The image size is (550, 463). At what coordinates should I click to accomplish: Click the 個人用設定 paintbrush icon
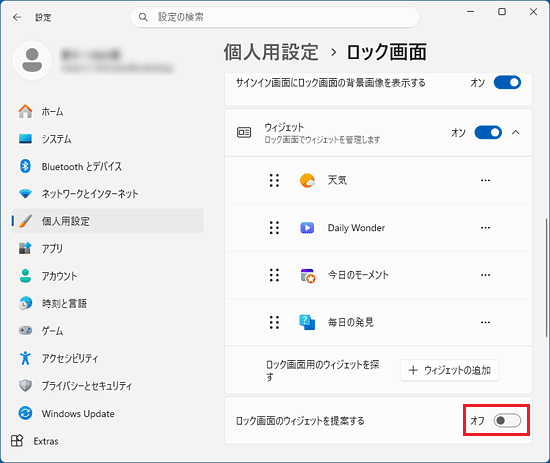[25, 221]
